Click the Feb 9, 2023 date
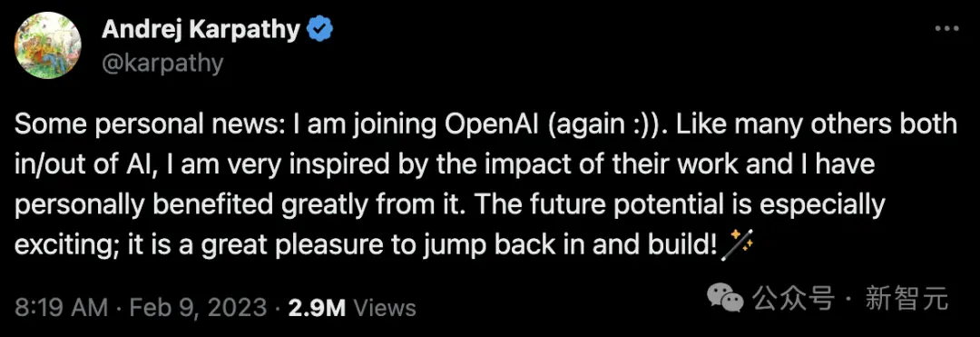Viewport: 980px width, 337px height. point(198,308)
